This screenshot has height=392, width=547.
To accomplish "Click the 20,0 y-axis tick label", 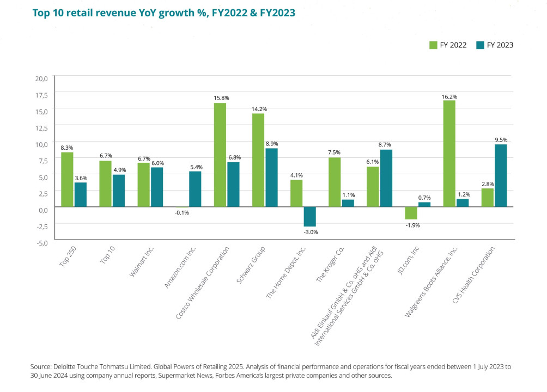I will 41,79.
